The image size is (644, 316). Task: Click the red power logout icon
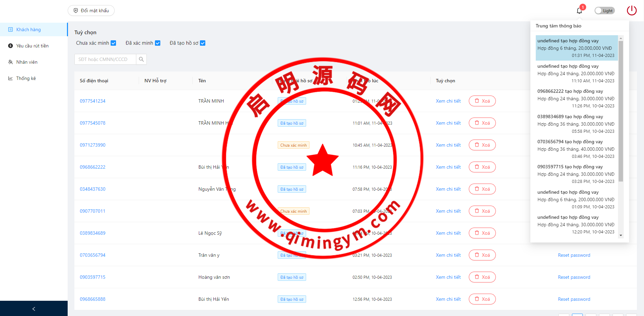coord(631,10)
